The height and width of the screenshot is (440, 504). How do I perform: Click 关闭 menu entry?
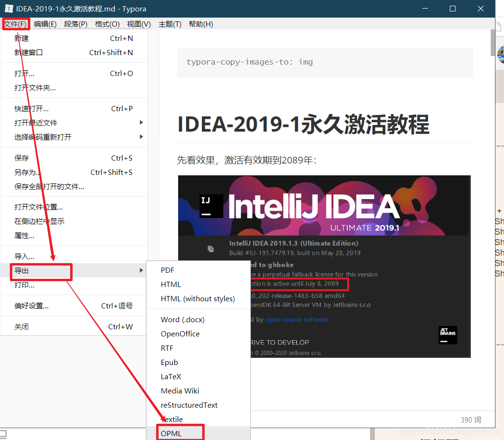[74, 327]
